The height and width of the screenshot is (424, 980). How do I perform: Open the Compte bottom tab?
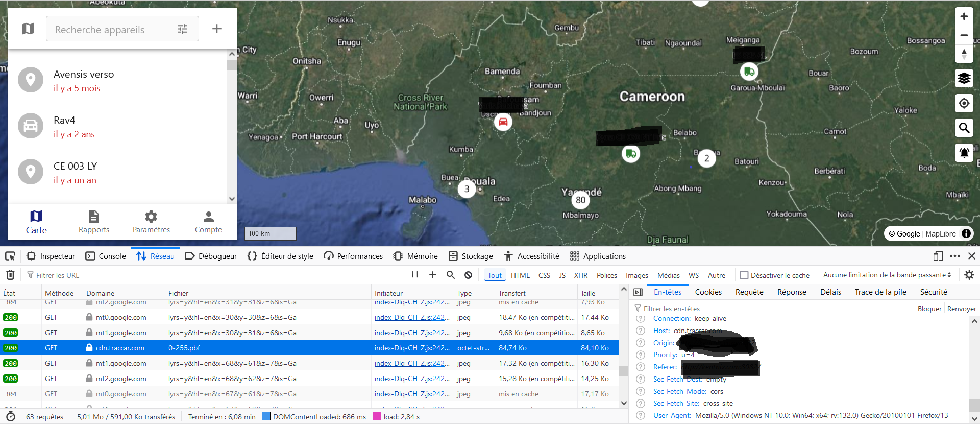point(208,222)
